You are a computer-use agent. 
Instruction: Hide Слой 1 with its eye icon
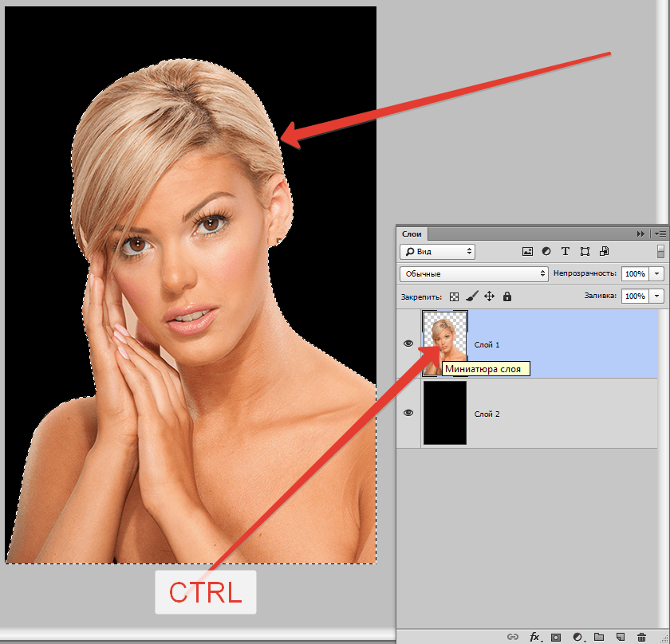click(x=408, y=344)
